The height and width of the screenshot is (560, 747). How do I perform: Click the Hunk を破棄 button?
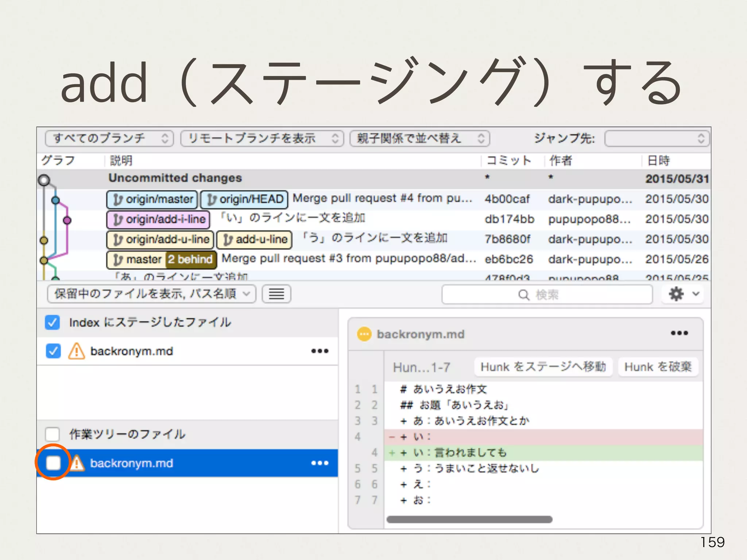point(658,367)
